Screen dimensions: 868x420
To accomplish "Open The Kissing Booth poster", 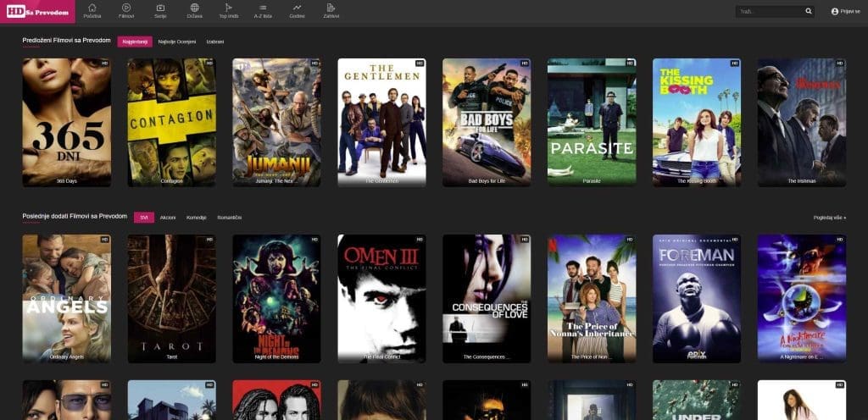I will click(697, 123).
